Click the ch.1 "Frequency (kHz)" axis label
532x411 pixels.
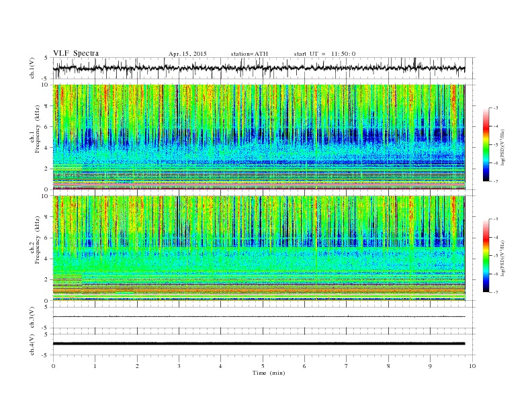(x=38, y=129)
